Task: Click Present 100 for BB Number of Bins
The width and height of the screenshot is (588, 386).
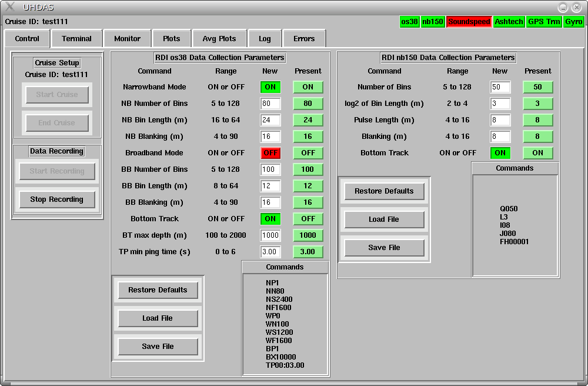Action: coord(308,169)
